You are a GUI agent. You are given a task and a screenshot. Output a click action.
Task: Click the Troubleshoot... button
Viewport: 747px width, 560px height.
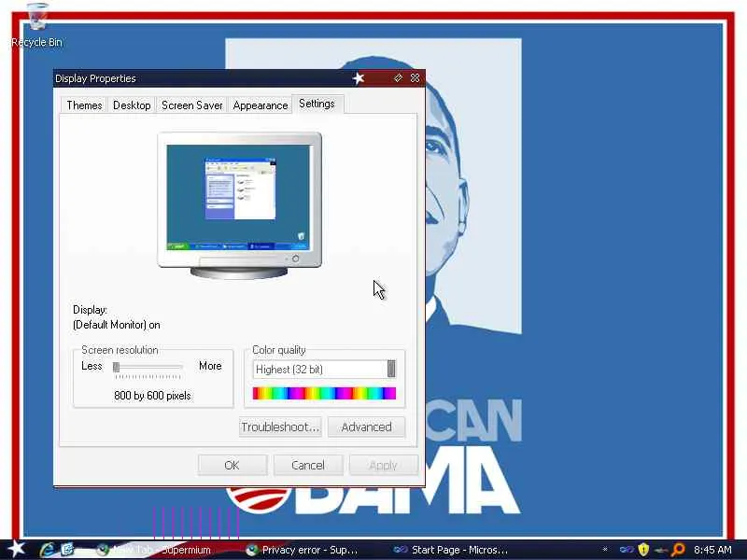(x=280, y=427)
